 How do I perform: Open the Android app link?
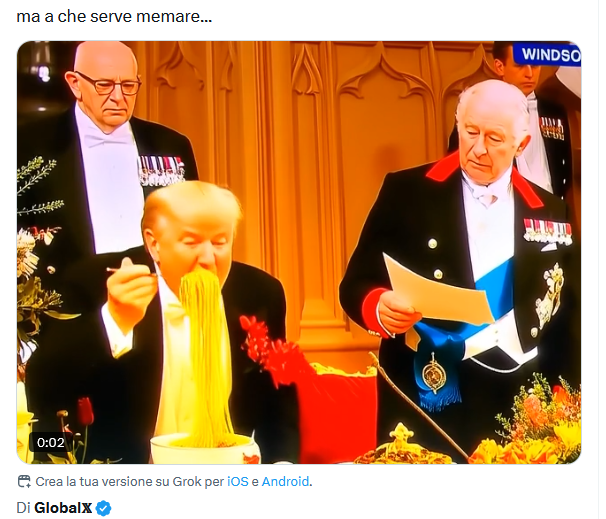click(285, 482)
